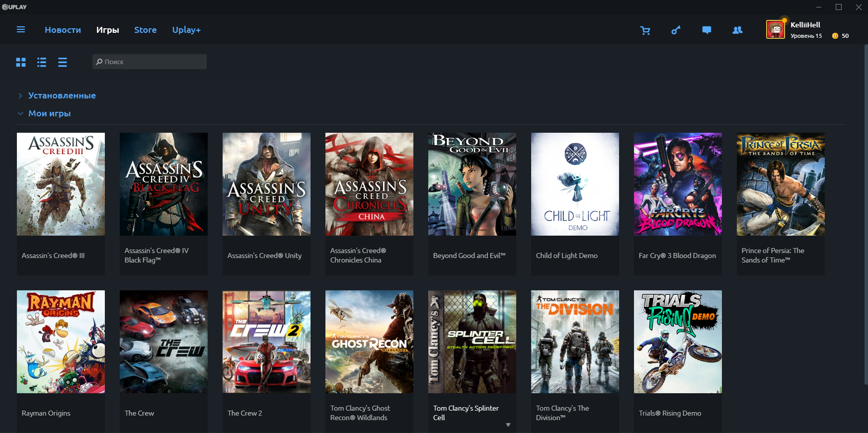The height and width of the screenshot is (433, 868).
Task: Click the Поиск search field
Action: (150, 62)
